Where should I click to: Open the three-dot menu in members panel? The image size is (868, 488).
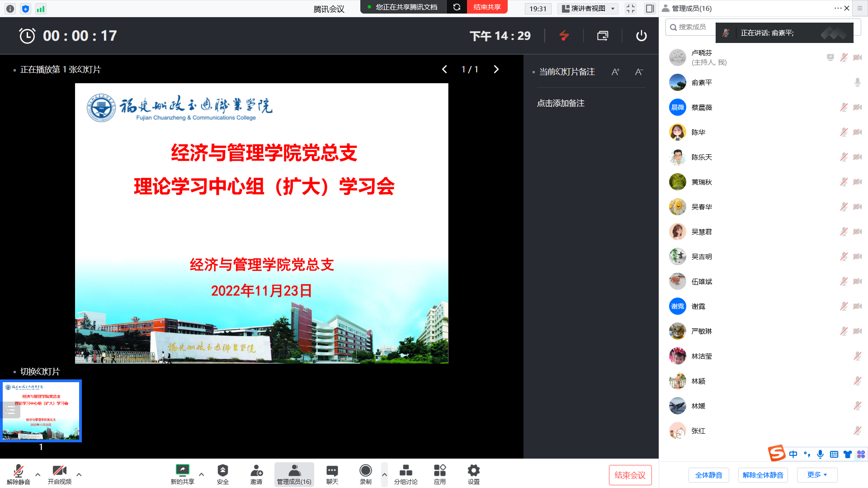coord(837,8)
